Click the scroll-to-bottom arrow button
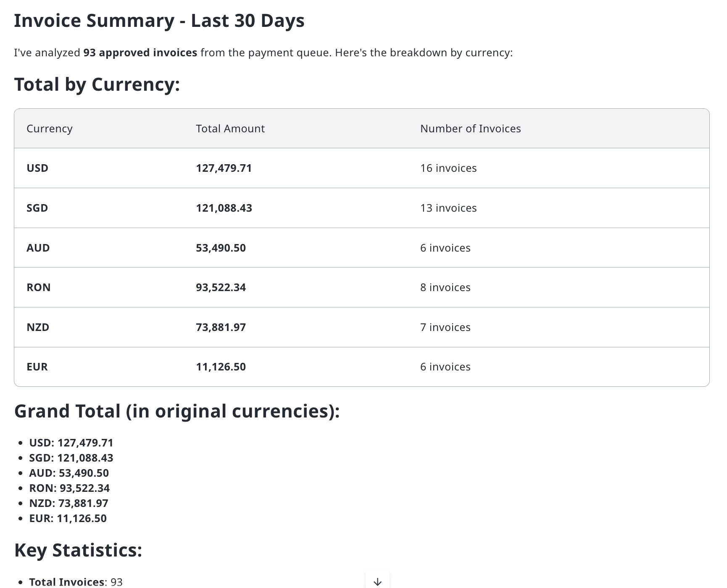The image size is (727, 588). pyautogui.click(x=377, y=581)
